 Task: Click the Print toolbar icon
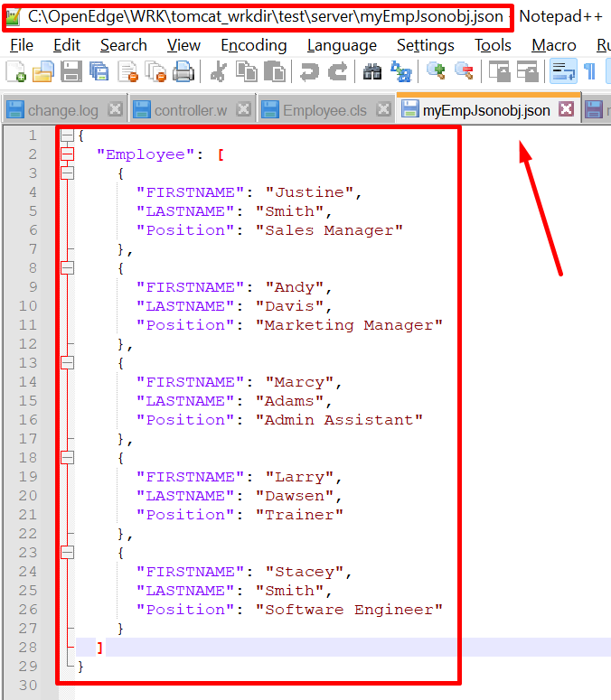[183, 71]
